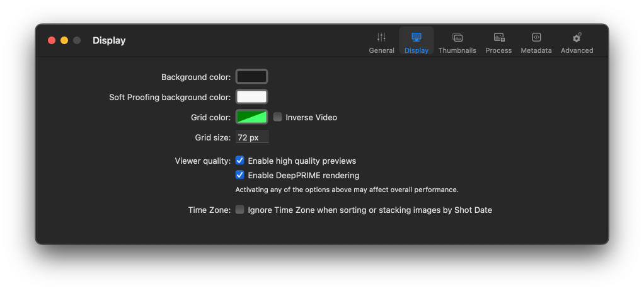Image resolution: width=644 pixels, height=291 pixels.
Task: Switch to the Metadata tab label
Action: point(536,50)
